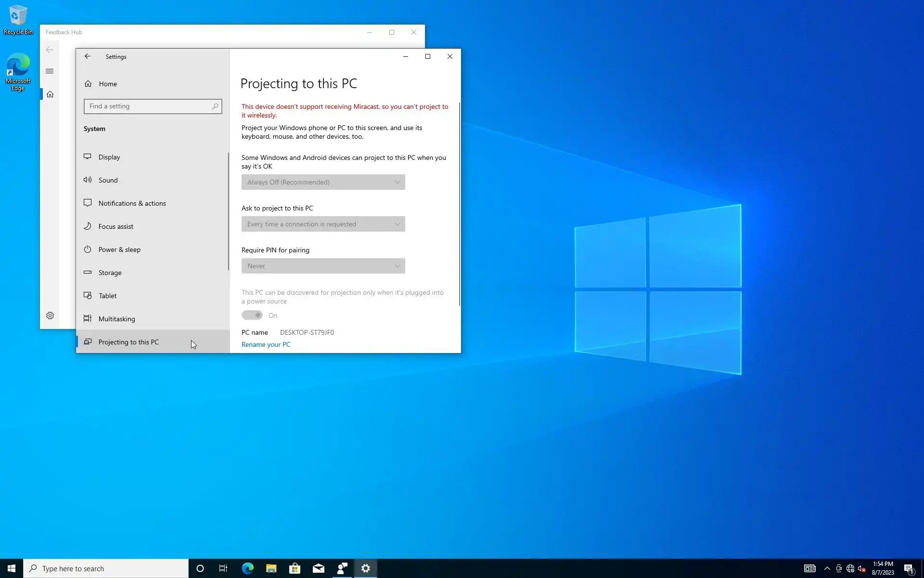Click the Settings sidebar scrollbar
924x578 pixels.
[x=228, y=212]
